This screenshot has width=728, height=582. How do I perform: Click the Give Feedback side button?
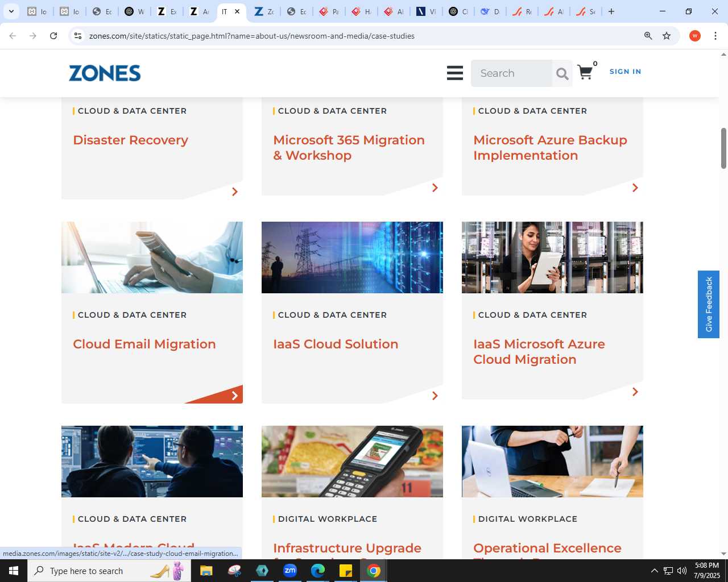[708, 304]
